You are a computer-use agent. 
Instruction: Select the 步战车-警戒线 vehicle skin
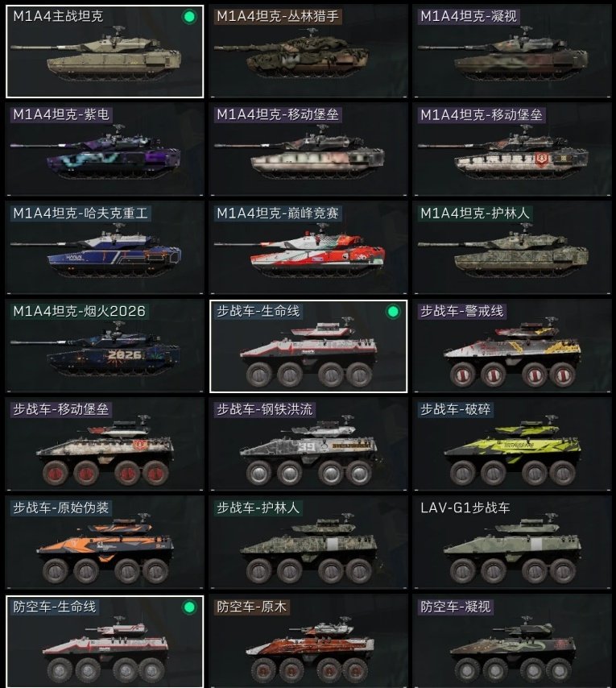click(x=511, y=346)
